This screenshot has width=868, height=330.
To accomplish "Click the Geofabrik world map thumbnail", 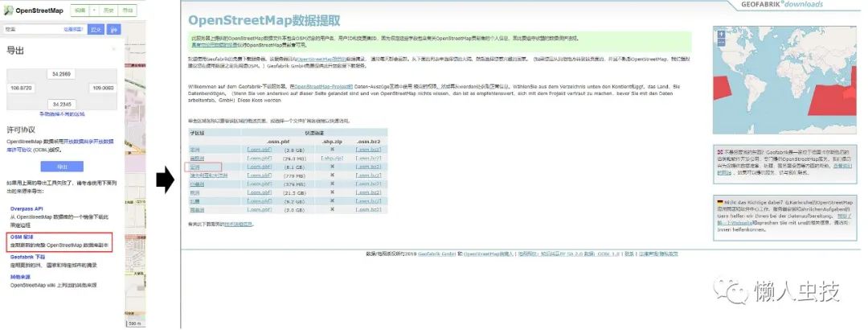I will (784, 80).
